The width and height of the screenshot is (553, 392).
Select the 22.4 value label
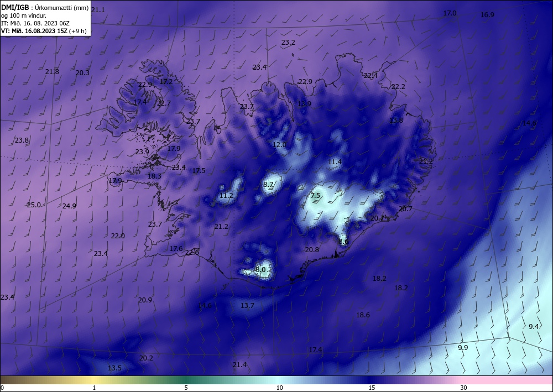[x=371, y=75]
